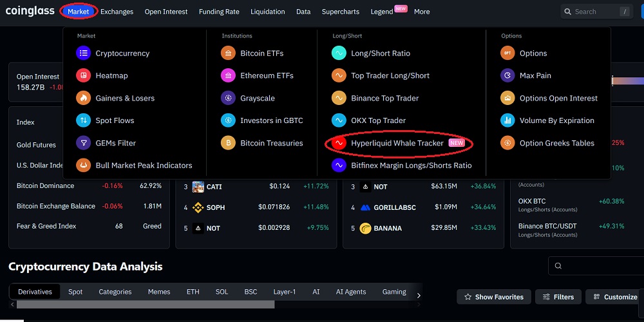The image size is (644, 322).
Task: Click the Max Pain pie icon
Action: tap(507, 76)
